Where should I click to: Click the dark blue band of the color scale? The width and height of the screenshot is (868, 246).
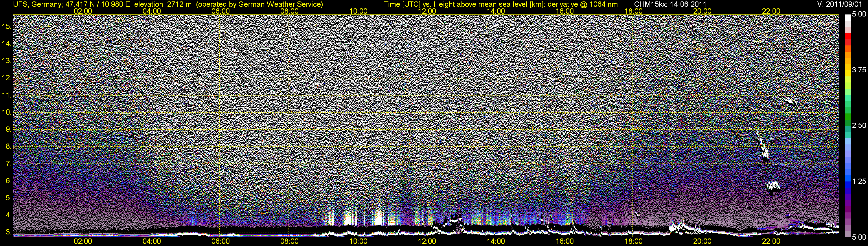(x=848, y=190)
